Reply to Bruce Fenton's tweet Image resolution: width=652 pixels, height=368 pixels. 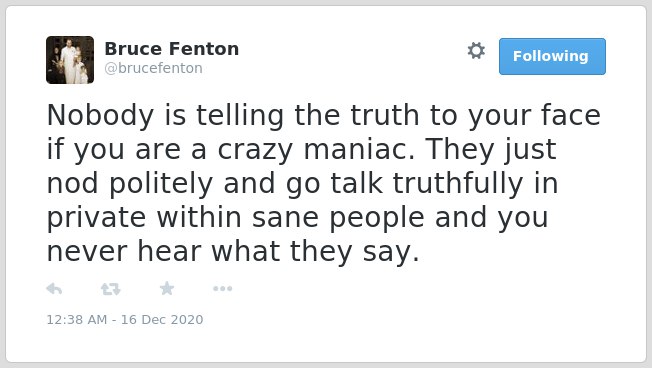[x=54, y=289]
